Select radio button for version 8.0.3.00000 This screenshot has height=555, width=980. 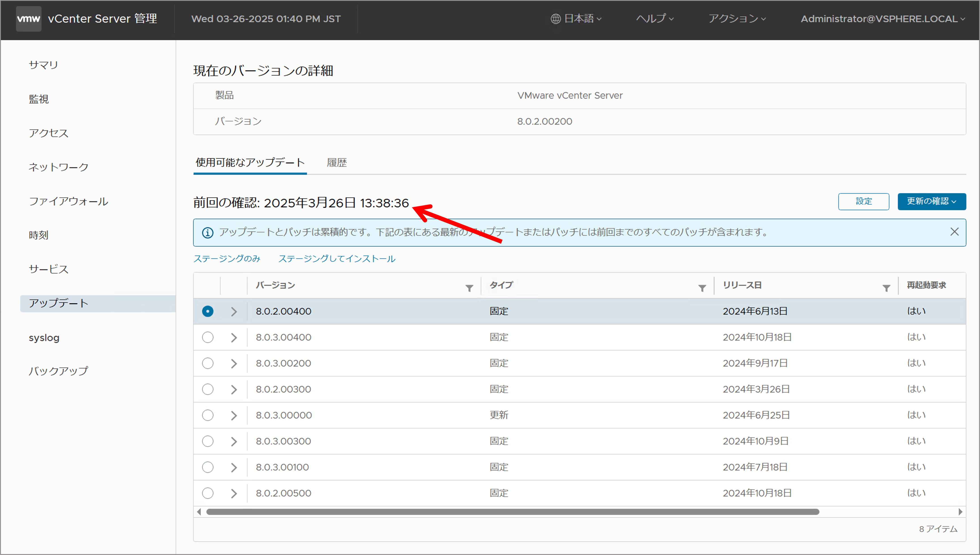(208, 415)
